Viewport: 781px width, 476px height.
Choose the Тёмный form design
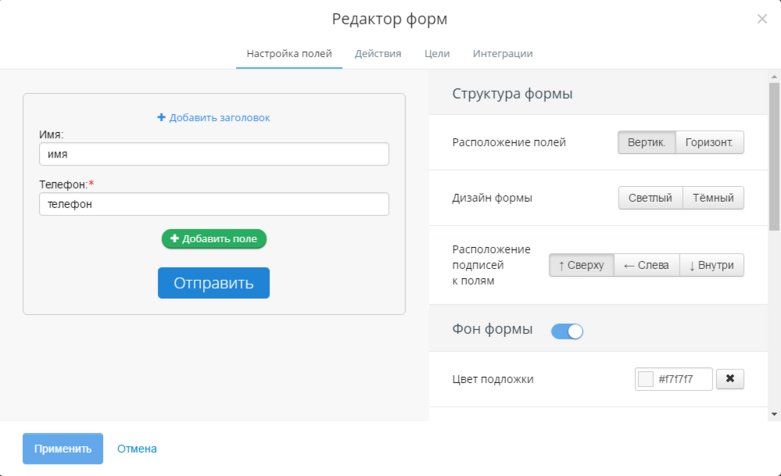[713, 198]
